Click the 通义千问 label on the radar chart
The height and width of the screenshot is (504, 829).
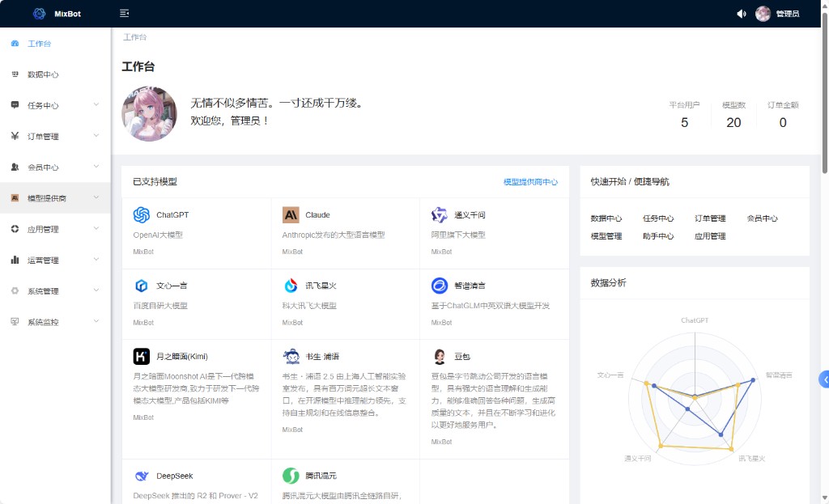(638, 459)
